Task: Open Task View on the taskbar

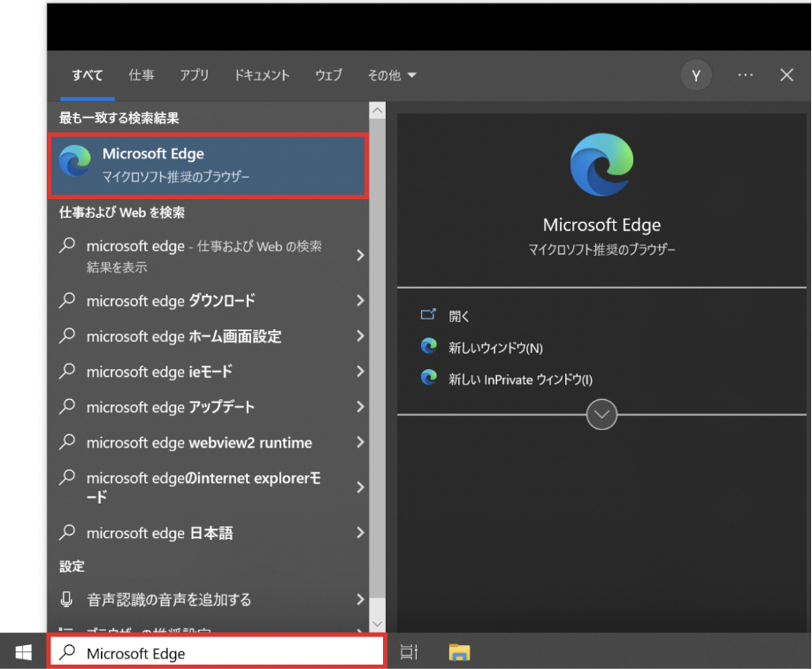Action: (x=410, y=652)
